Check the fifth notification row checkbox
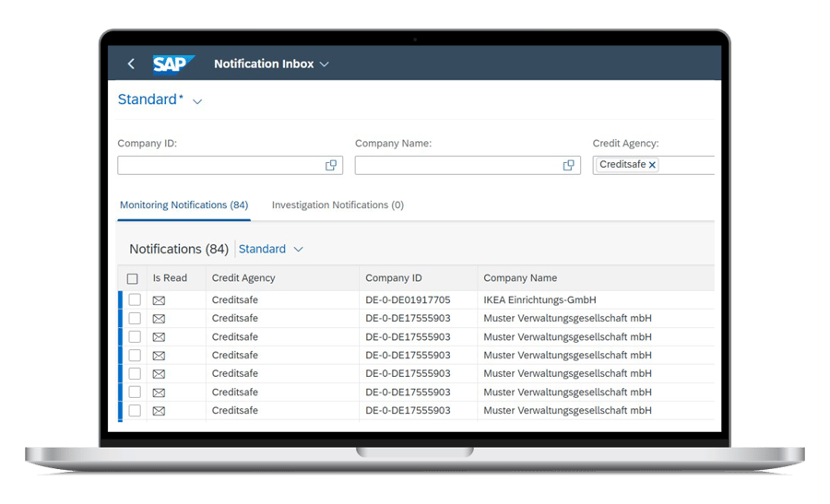The image size is (830, 504). 135,373
